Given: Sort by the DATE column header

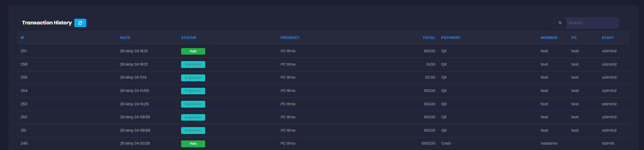Looking at the screenshot, I should coord(125,38).
